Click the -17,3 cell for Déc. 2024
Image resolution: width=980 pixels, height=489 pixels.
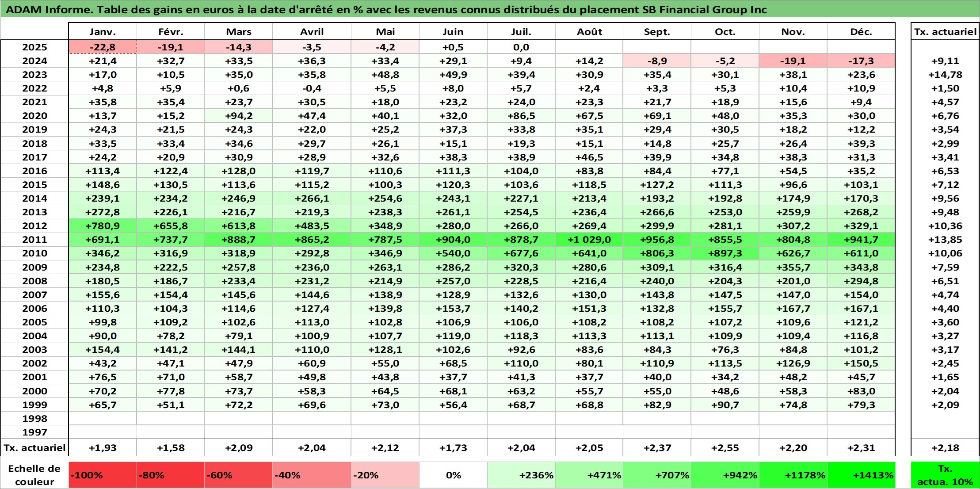point(861,61)
